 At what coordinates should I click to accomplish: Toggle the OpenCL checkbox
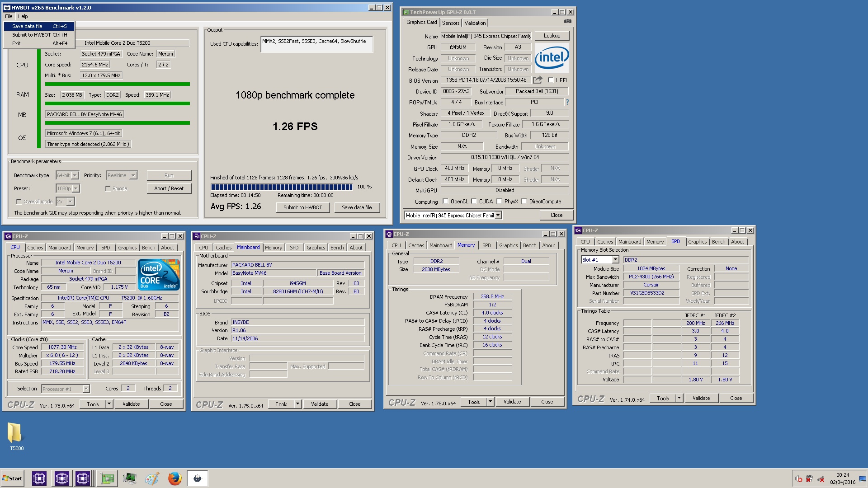[x=445, y=202]
